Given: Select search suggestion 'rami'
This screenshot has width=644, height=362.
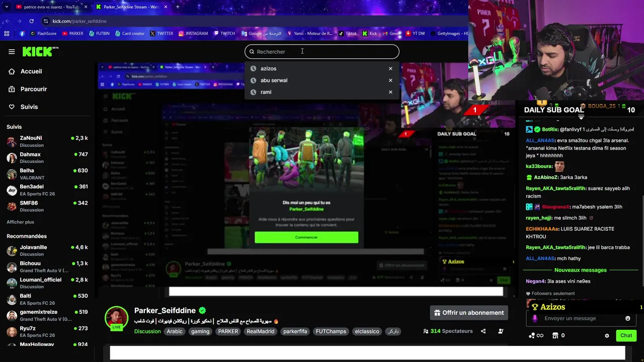Looking at the screenshot, I should point(266,92).
